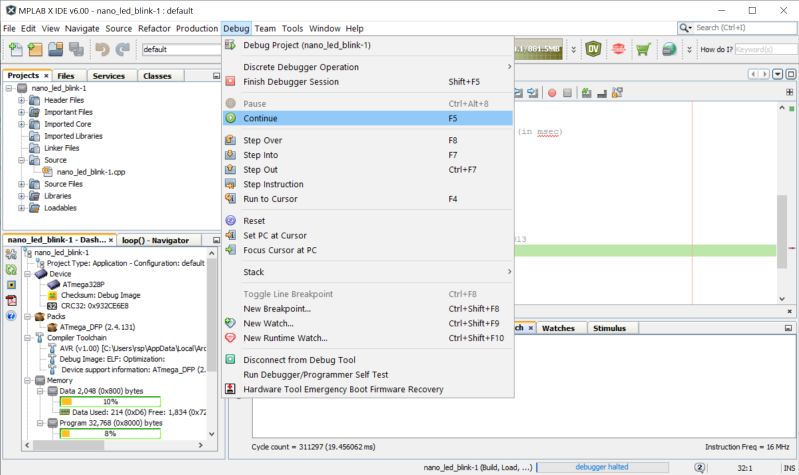Viewport: 799px width, 475px height.
Task: Select Step Into menu entry
Action: click(x=367, y=155)
